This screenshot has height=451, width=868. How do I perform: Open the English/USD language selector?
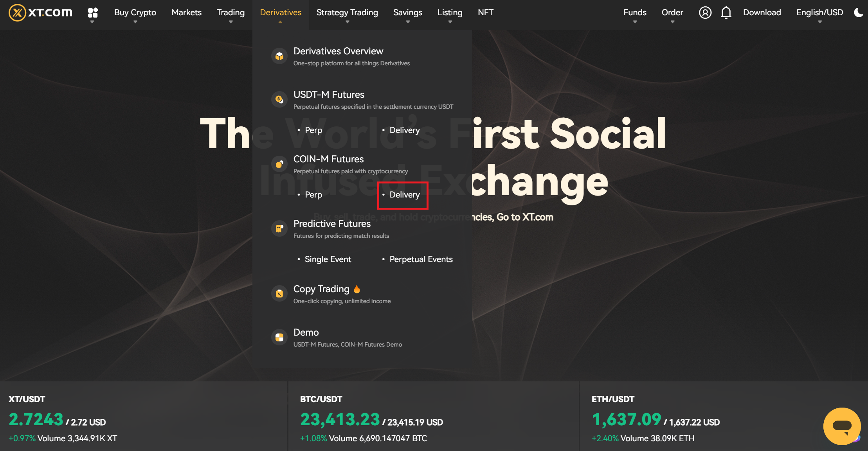(819, 13)
